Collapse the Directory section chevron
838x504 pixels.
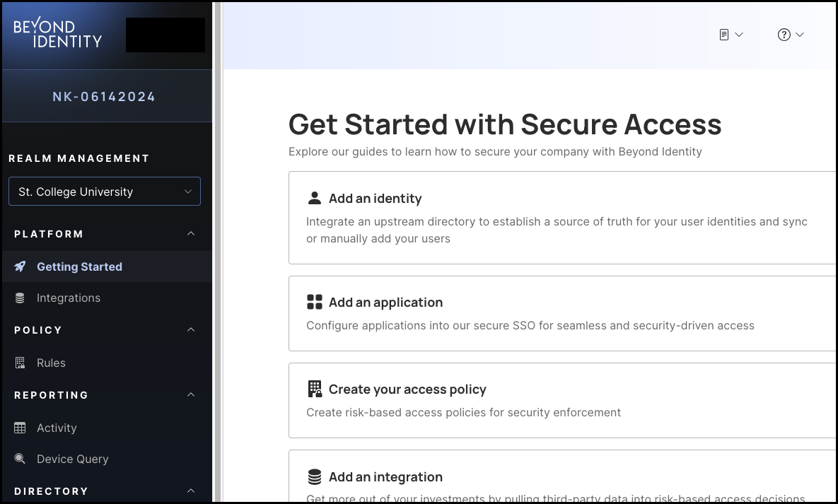coord(191,491)
